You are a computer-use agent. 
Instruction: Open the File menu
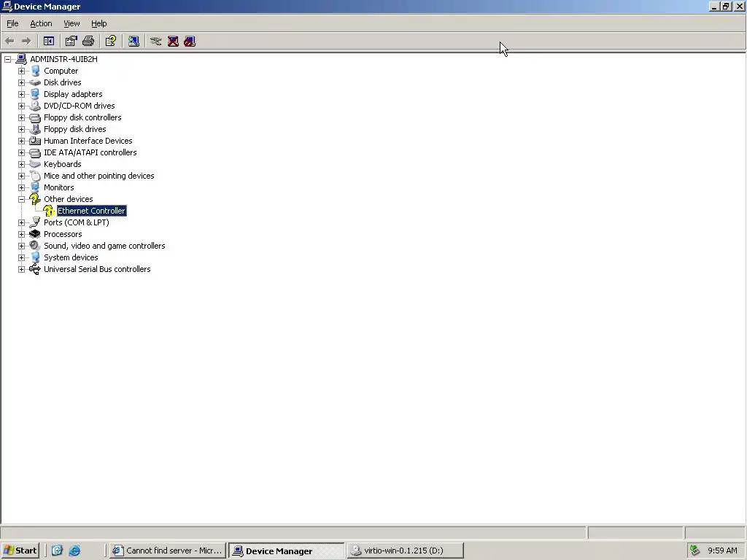12,23
